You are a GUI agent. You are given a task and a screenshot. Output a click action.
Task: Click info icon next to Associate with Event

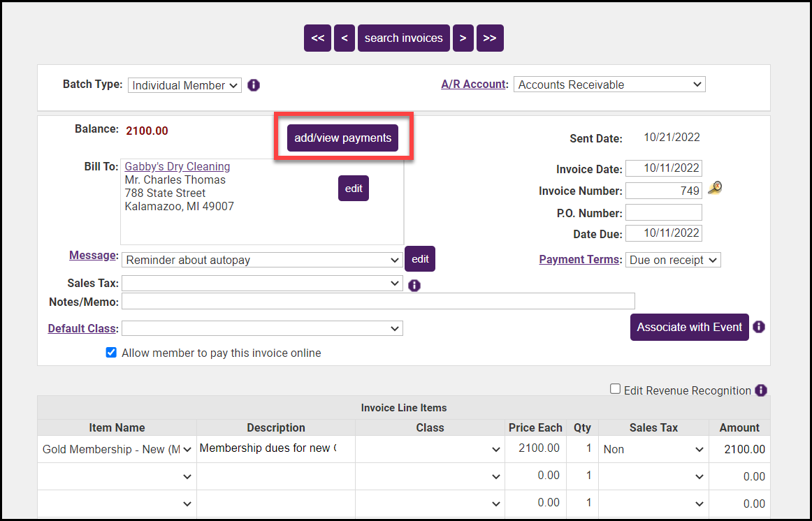point(759,327)
